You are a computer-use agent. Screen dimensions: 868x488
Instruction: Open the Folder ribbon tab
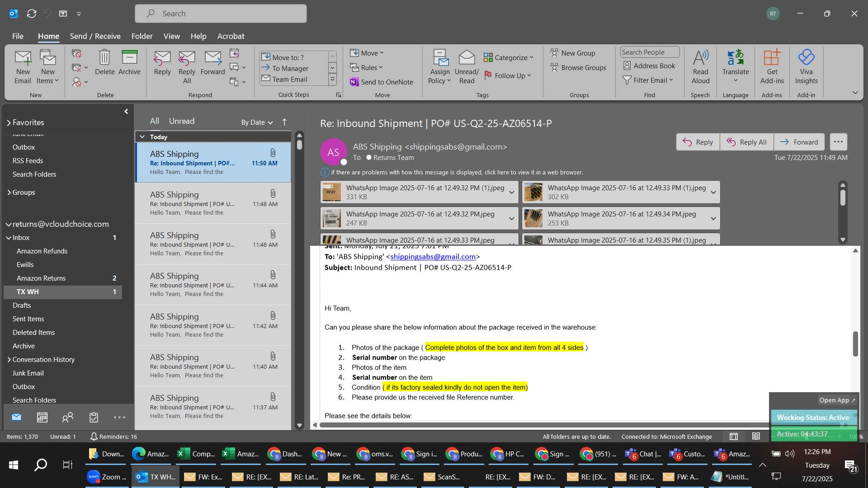142,36
